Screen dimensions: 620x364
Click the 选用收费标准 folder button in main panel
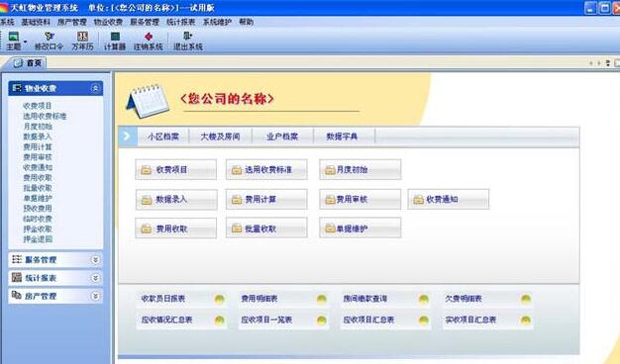(266, 170)
